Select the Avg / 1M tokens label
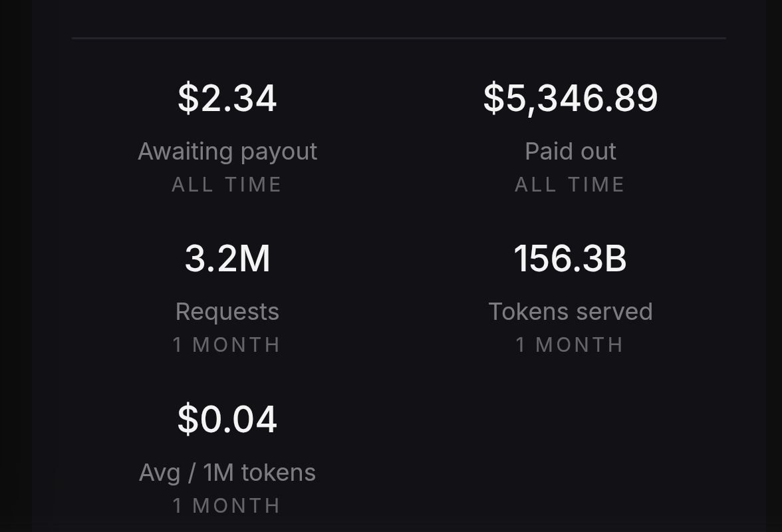 tap(227, 472)
